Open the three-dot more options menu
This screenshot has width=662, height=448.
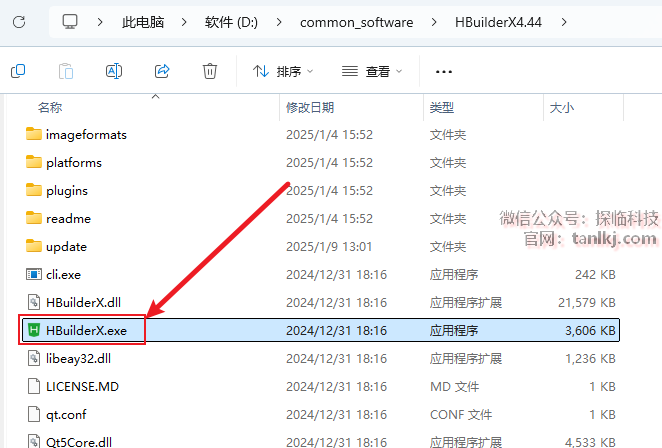(444, 72)
